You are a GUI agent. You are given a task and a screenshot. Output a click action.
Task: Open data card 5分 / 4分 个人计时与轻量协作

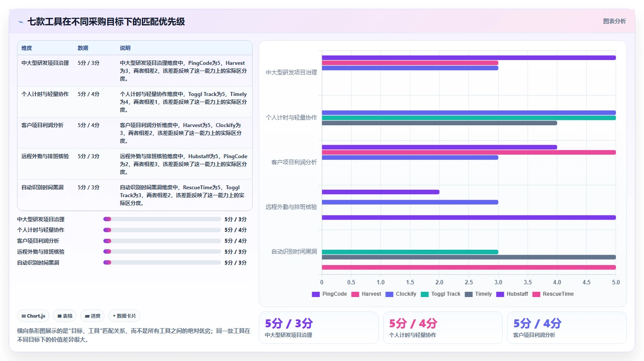[443, 328]
